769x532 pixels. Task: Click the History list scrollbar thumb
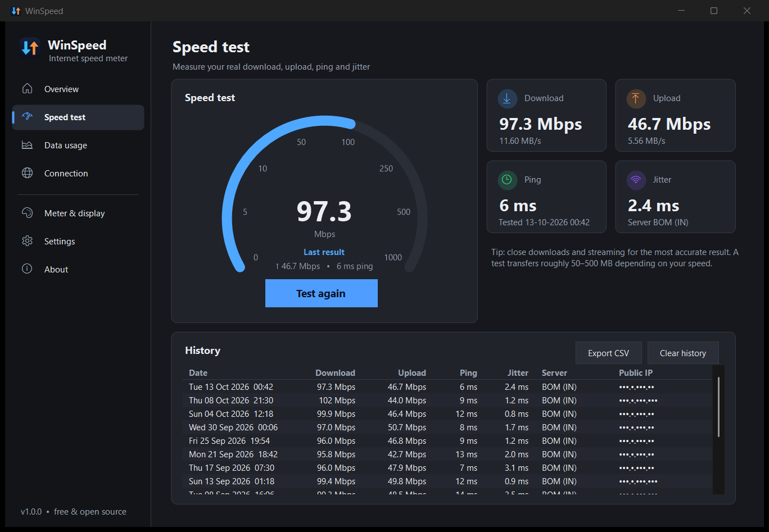718,407
